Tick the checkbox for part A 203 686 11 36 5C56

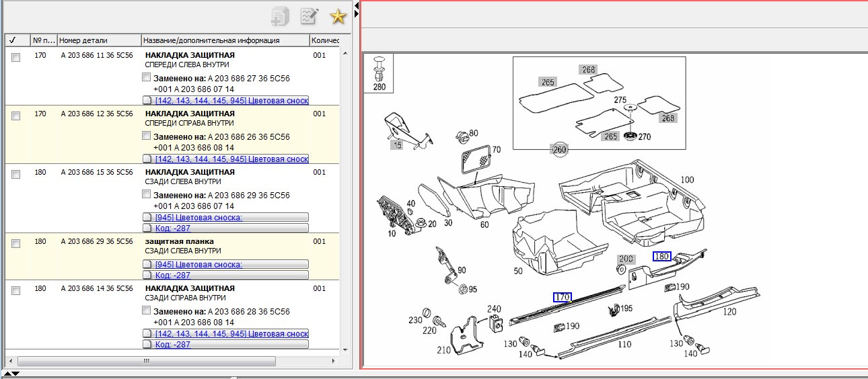pyautogui.click(x=15, y=58)
